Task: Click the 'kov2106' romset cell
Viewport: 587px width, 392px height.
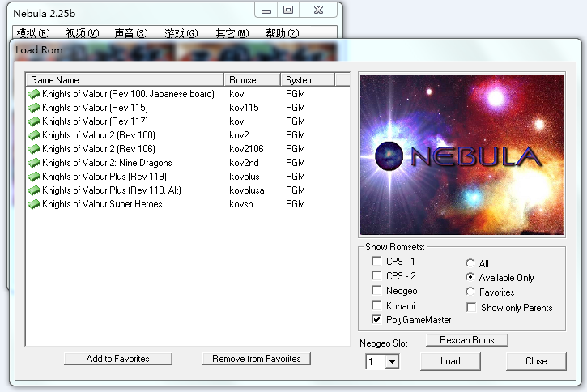Action: coord(246,149)
